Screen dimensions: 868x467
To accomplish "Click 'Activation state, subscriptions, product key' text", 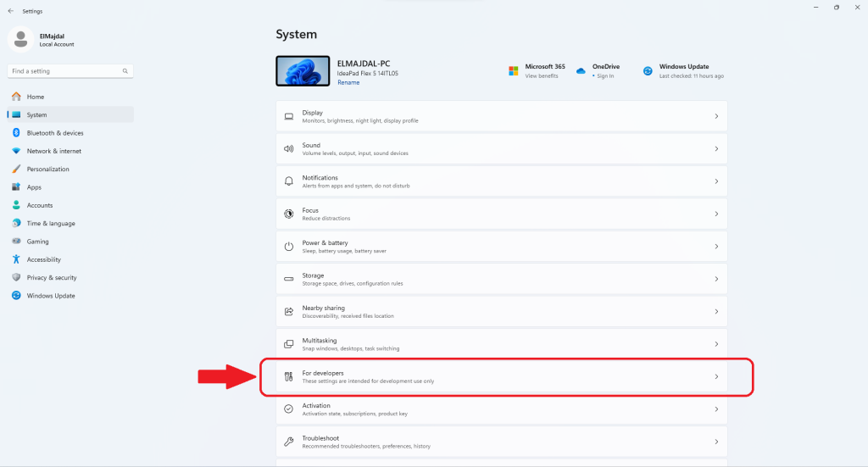I will tap(355, 414).
